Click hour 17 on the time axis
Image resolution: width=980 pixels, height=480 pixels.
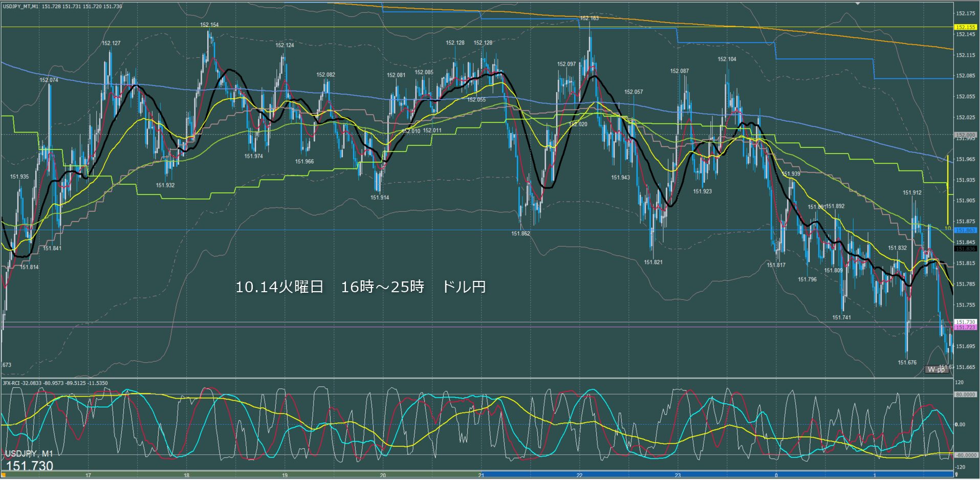point(88,475)
